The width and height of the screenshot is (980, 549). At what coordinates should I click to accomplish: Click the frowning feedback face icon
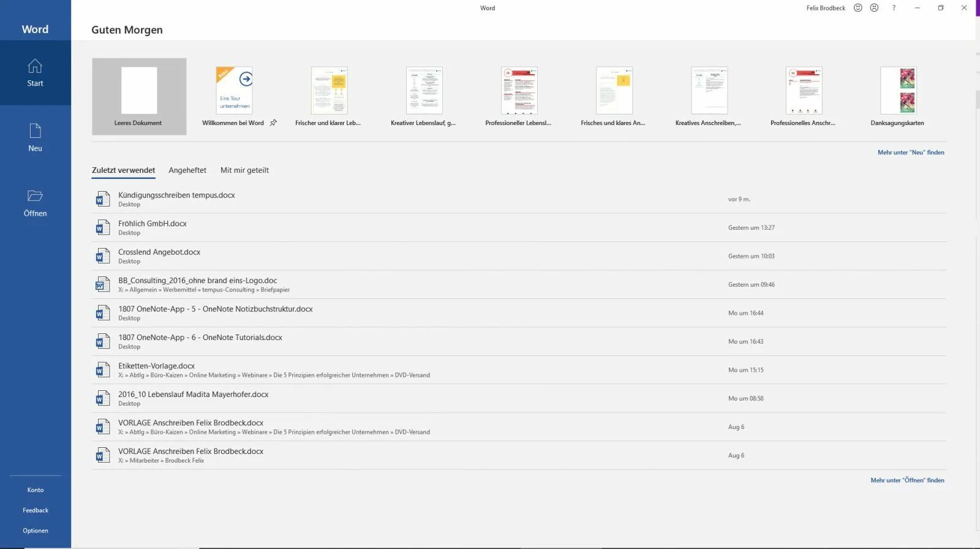[874, 8]
